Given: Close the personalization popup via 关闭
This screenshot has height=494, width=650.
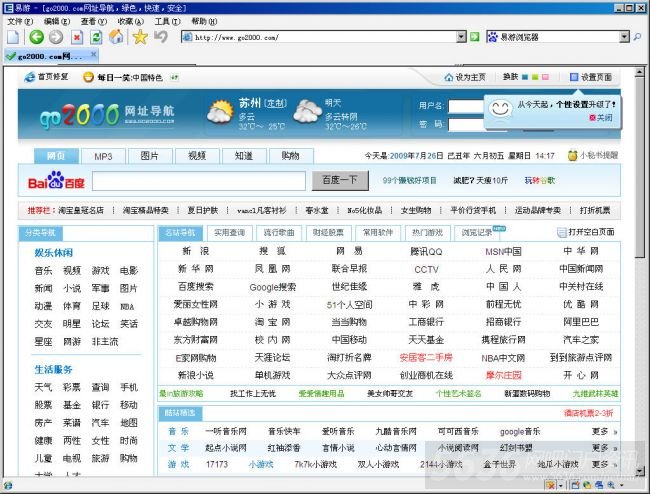Looking at the screenshot, I should pyautogui.click(x=601, y=118).
